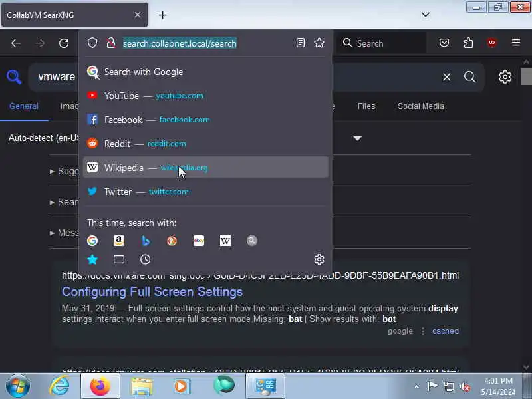532x399 pixels.
Task: Open a new tab with plus button
Action: click(162, 15)
